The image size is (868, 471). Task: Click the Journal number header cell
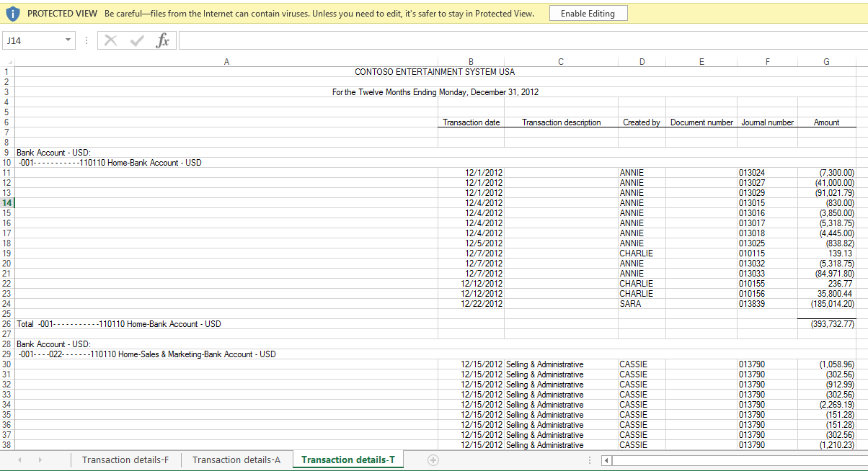point(767,122)
